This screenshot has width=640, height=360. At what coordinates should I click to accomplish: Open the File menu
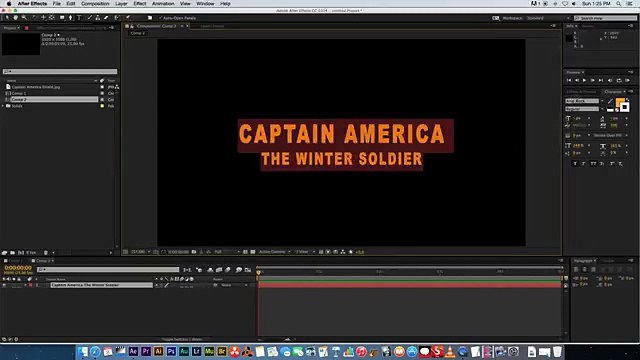click(x=57, y=3)
